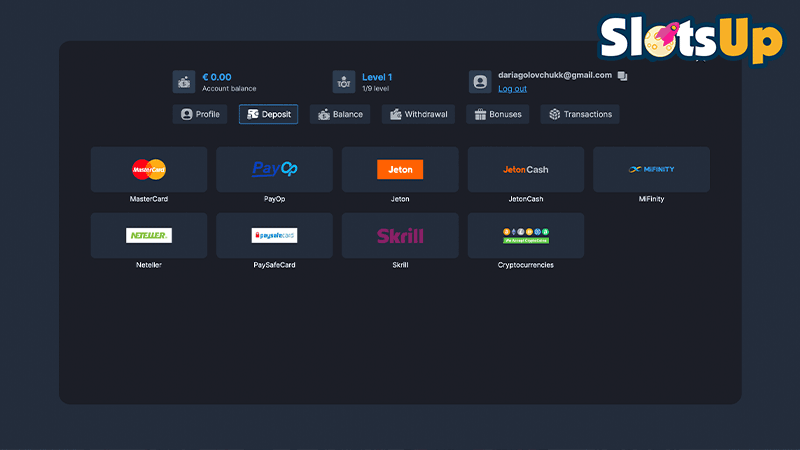The width and height of the screenshot is (800, 450).
Task: Click the Cryptocurrencies text label
Action: [x=526, y=265]
